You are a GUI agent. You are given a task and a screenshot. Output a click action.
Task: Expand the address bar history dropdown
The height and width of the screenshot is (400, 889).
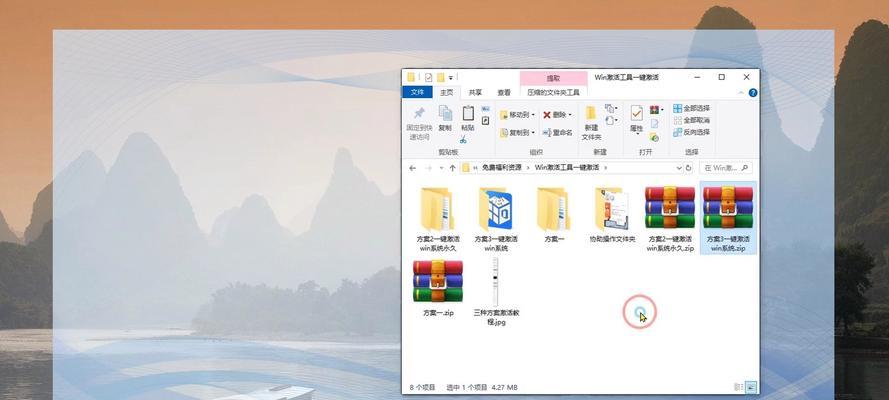[x=679, y=168]
